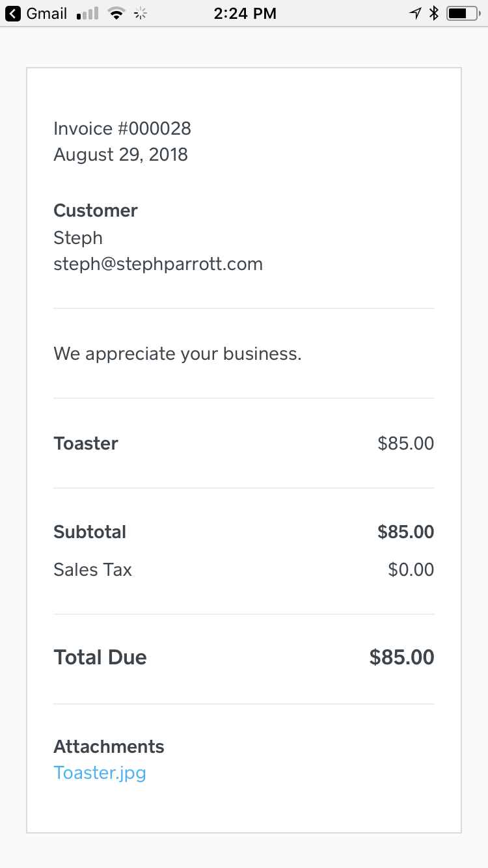Tap the Subtotal label
The image size is (488, 868).
(x=90, y=532)
